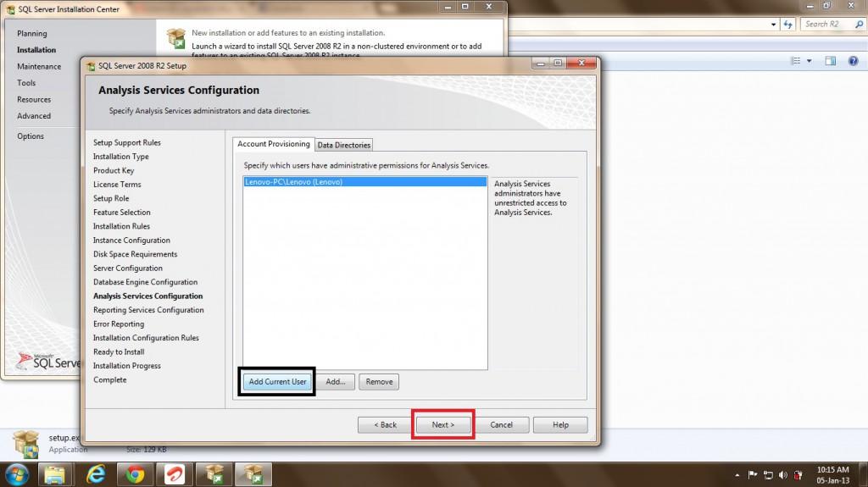This screenshot has height=487, width=868.
Task: Click Setup Role step
Action: (111, 198)
